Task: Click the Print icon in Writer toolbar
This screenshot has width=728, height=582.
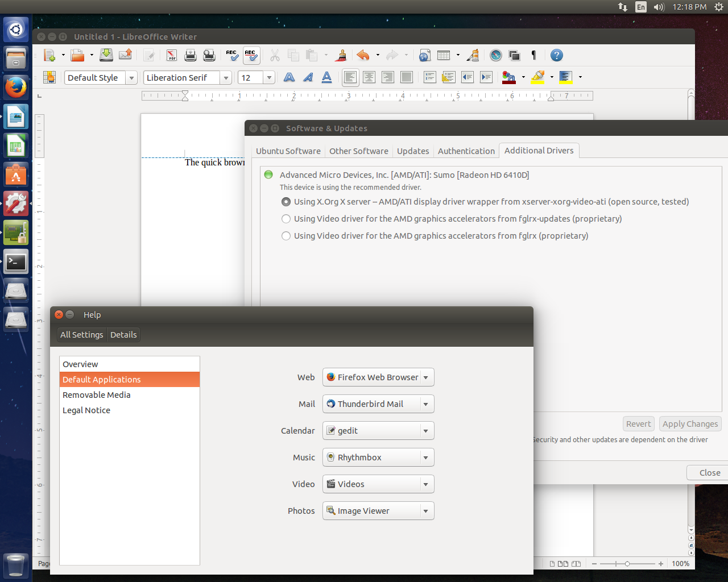Action: (191, 55)
